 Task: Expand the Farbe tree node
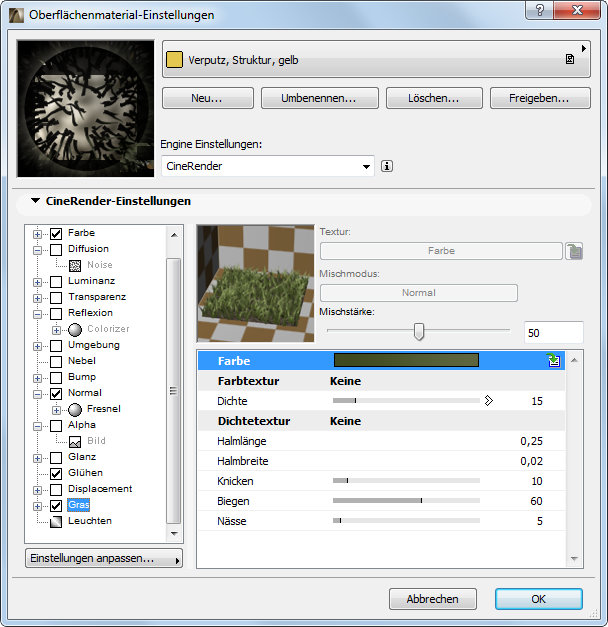pyautogui.click(x=37, y=234)
